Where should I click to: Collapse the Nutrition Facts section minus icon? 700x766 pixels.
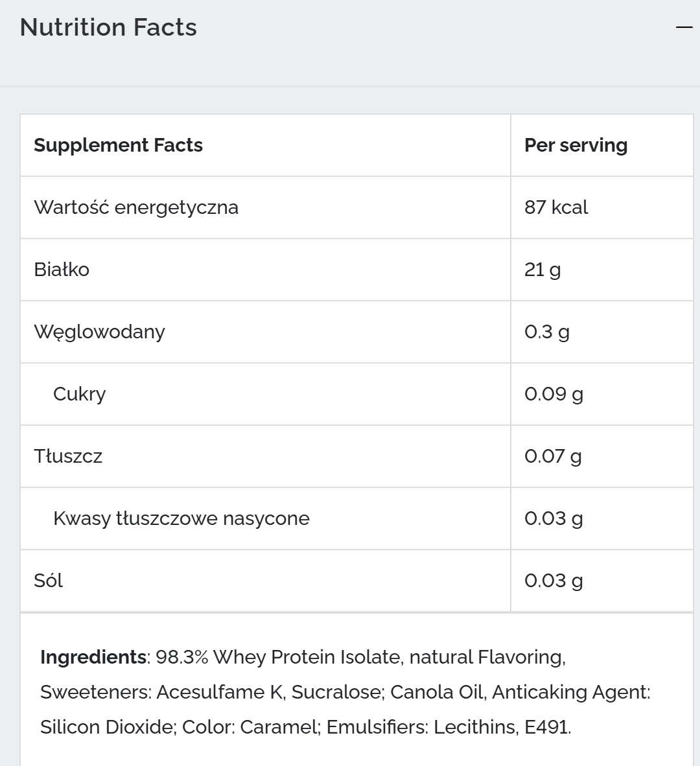coord(684,27)
